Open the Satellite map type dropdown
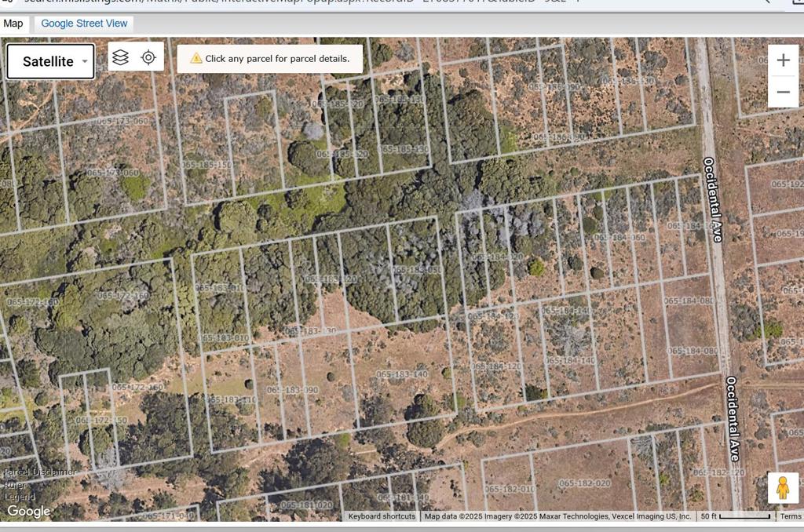This screenshot has width=804, height=532. [51, 61]
